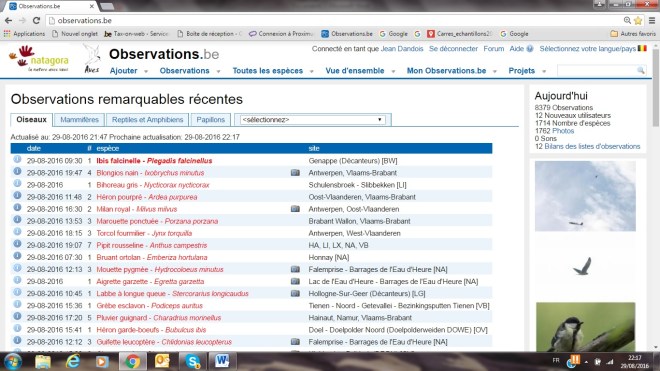Switch to the Oiseaux tab
Screen dimensions: 660x371
point(32,120)
